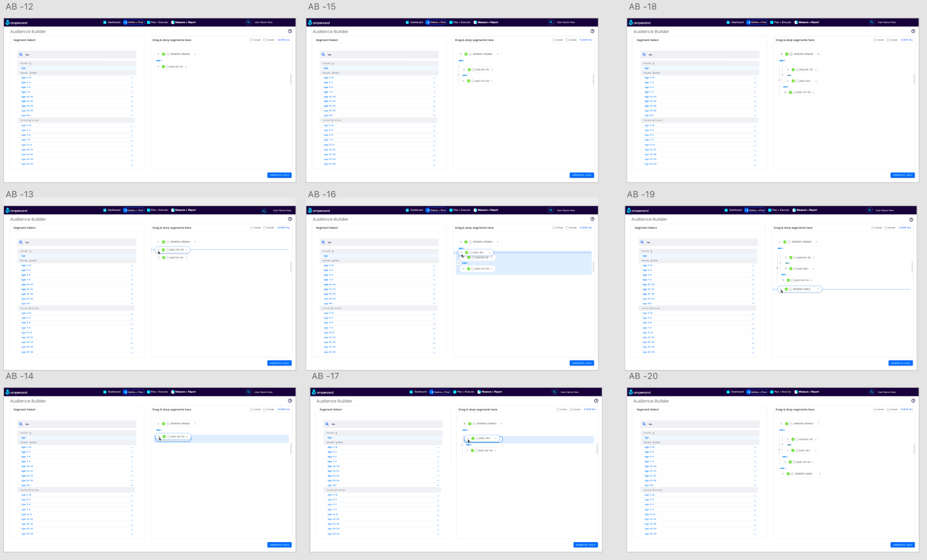Remove the GENDER>MALE chip in AB-20
Viewport: 927px width, 560px height.
pyautogui.click(x=820, y=474)
